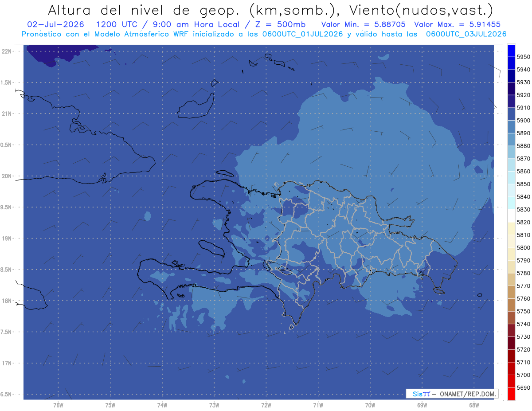The image size is (532, 411).
Task: Click the '5760' colorbar label
Action: 524,299
